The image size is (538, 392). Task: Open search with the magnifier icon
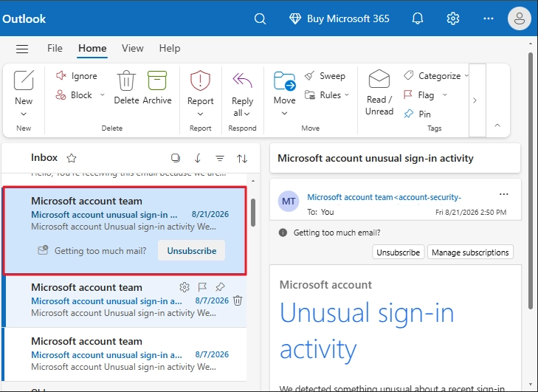[260, 18]
